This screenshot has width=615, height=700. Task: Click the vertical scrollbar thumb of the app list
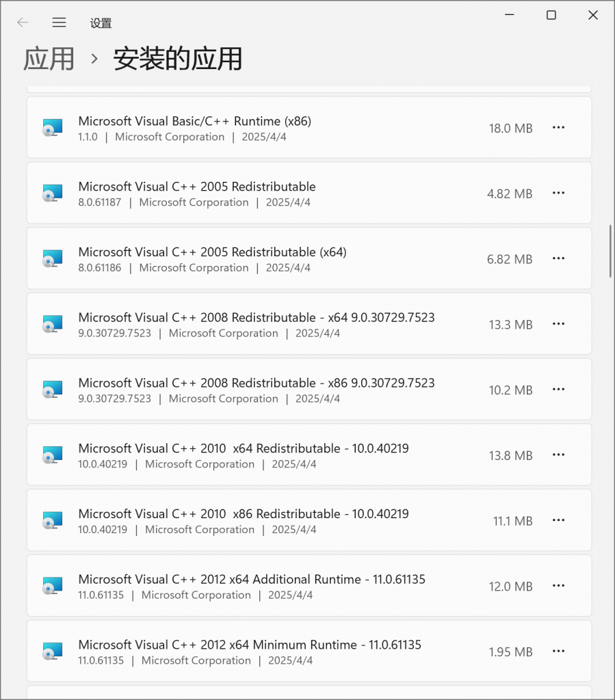pyautogui.click(x=610, y=252)
